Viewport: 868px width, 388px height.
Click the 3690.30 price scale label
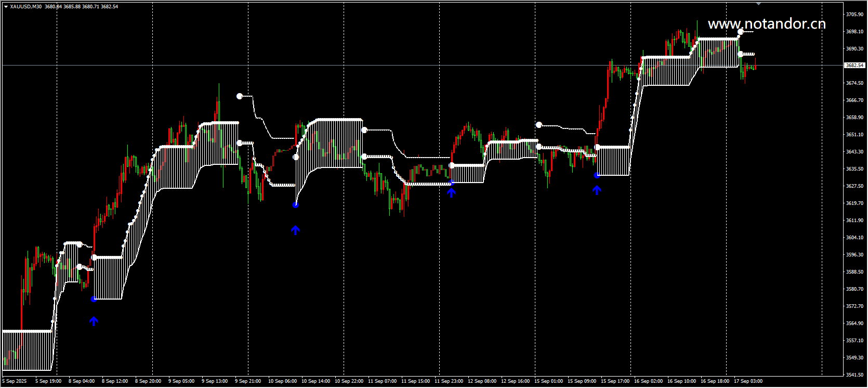pos(854,49)
